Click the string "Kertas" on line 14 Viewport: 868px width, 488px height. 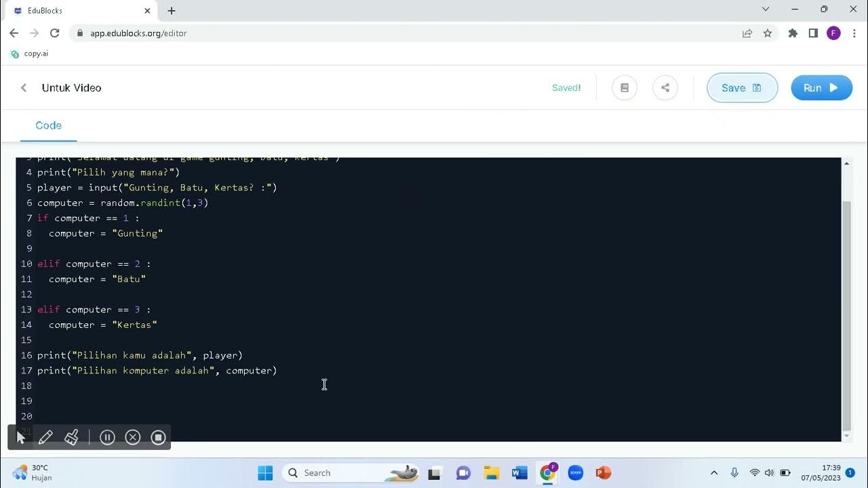coord(134,325)
